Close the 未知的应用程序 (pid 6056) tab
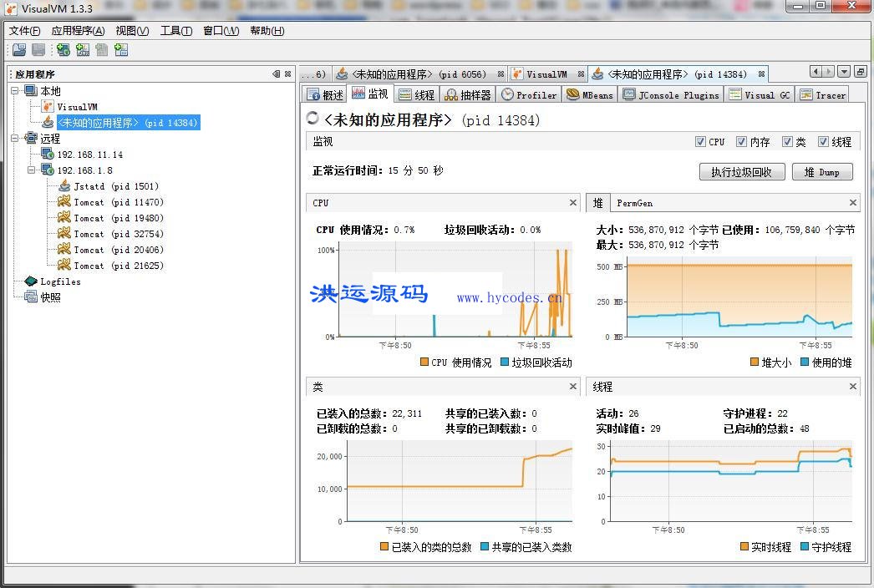Screen dimensions: 874x588 click(501, 74)
